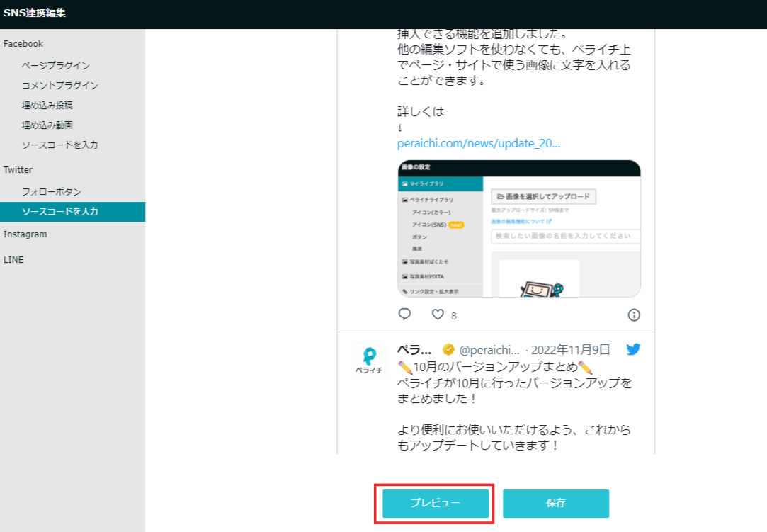Viewport: 767px width, 532px height.
Task: Click tweet text 10月のバージョンアップまとめ
Action: (x=496, y=366)
